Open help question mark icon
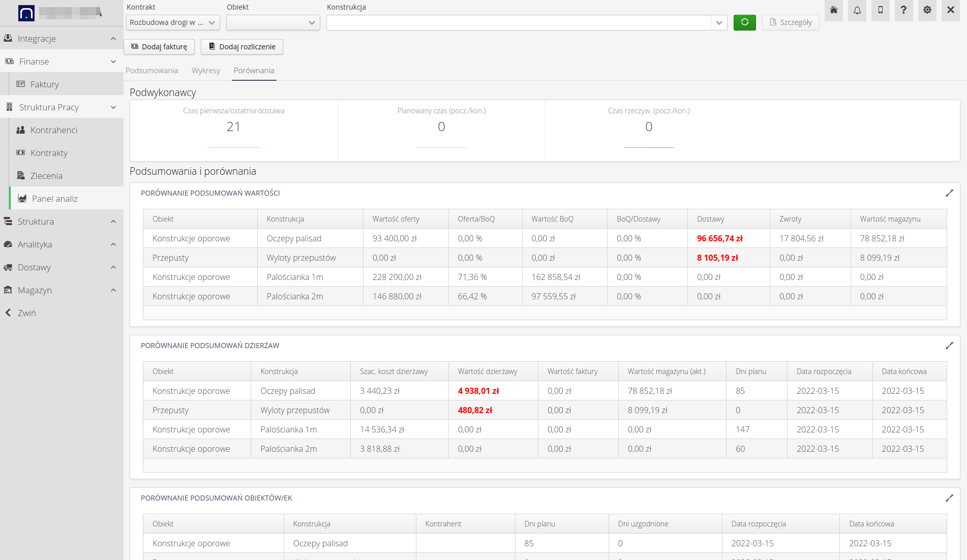Image resolution: width=967 pixels, height=560 pixels. tap(903, 10)
